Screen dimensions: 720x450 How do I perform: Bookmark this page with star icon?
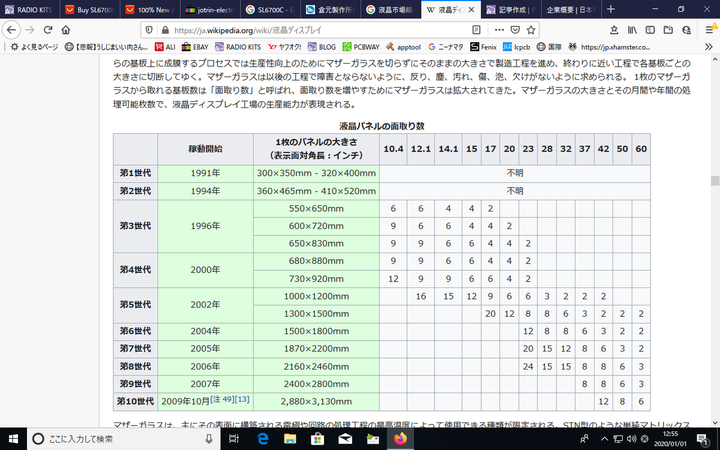[x=531, y=30]
